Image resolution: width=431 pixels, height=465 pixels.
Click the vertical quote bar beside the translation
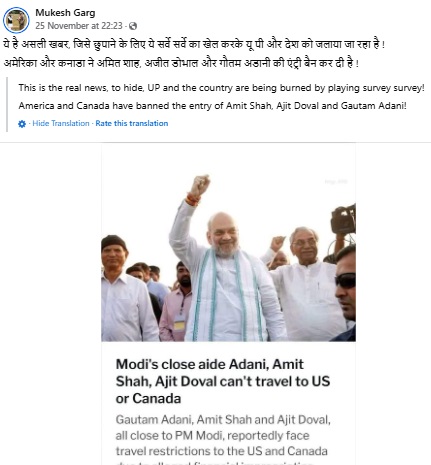[x=7, y=105]
